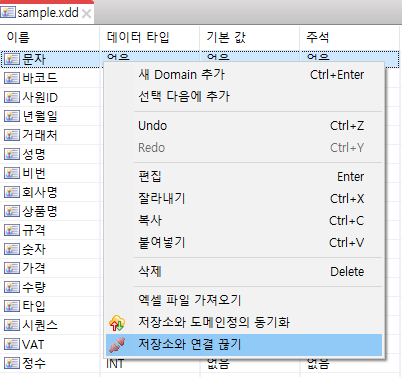Screen dimensions: 402x377
Task: Click the 주석 column header
Action: coord(350,37)
